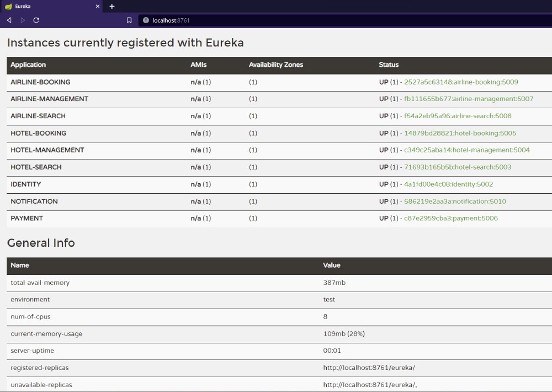Click the Status column header

tap(389, 65)
